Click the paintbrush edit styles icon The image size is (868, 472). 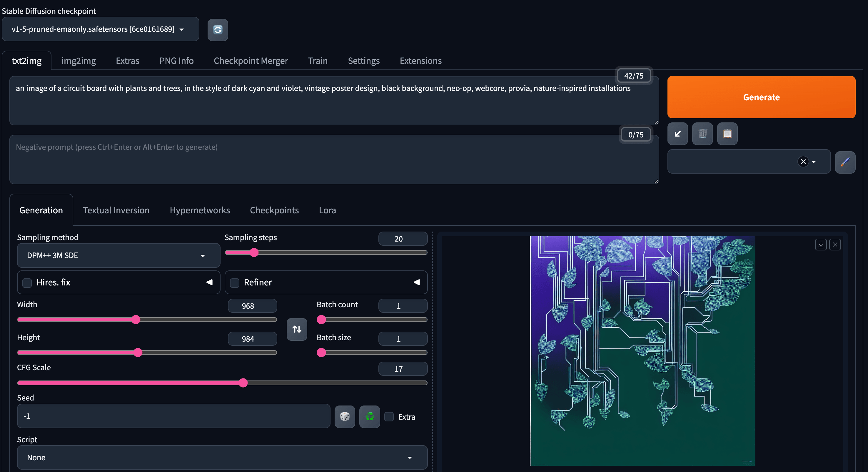(x=845, y=162)
